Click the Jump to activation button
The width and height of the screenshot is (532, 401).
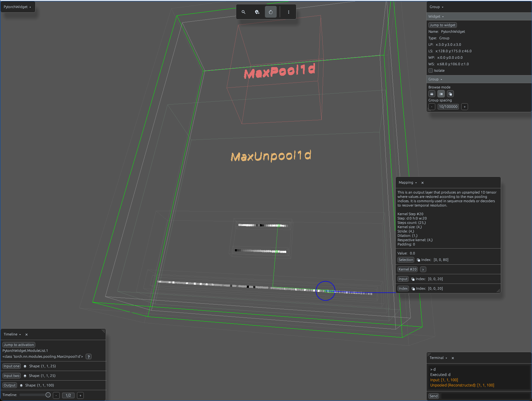(x=19, y=345)
